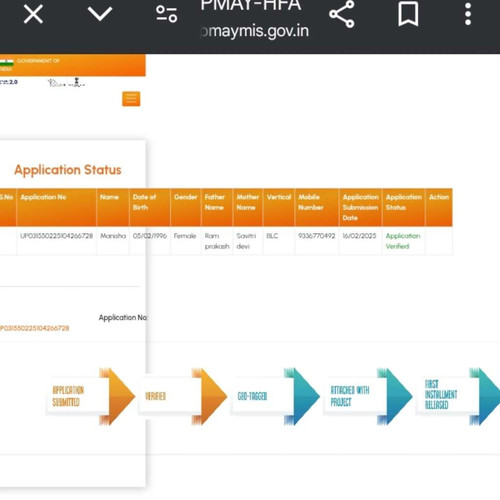Click father name Ram prakash cell
The height and width of the screenshot is (500, 500).
tap(217, 241)
